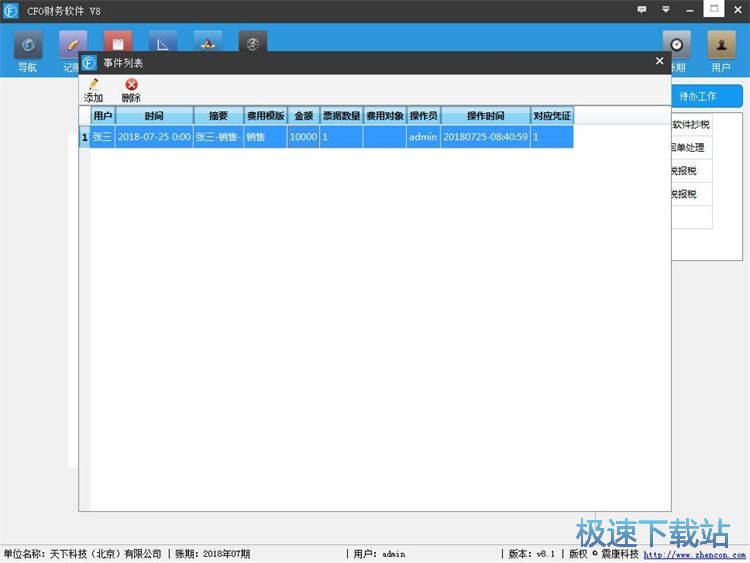Click 用户: admin in status bar
The width and height of the screenshot is (750, 563).
coord(380,554)
